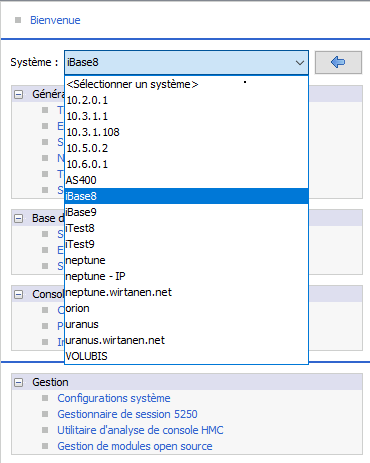Select system 10.5.0.2 from the list
The image size is (370, 463).
pyautogui.click(x=186, y=148)
